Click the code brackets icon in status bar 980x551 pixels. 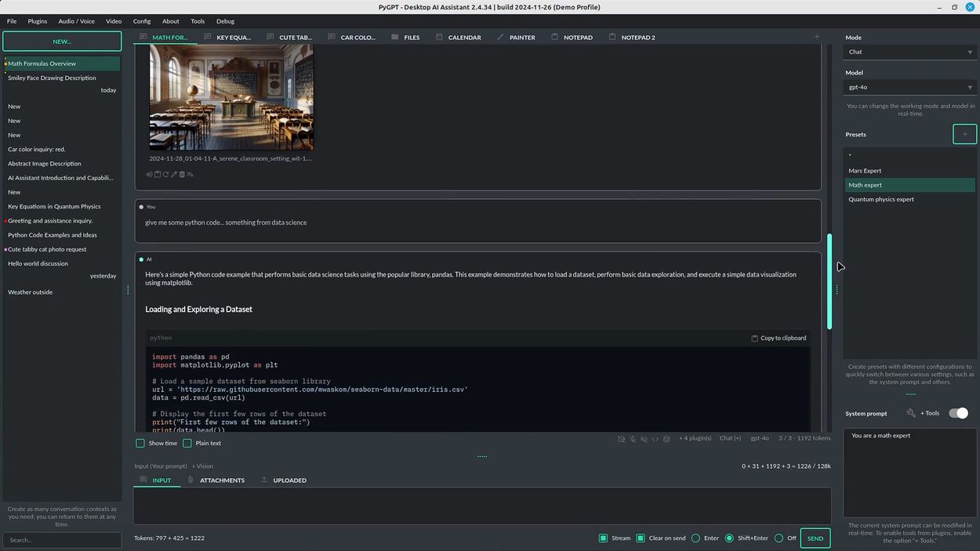[655, 439]
